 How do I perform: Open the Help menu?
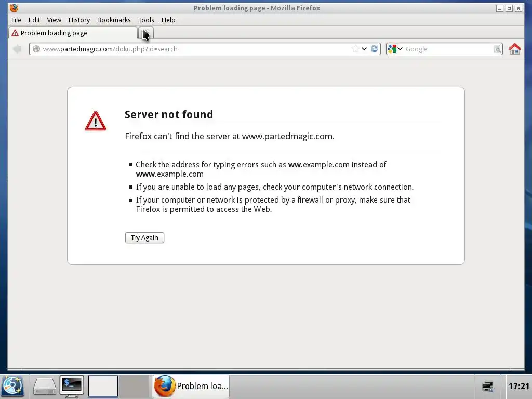tap(168, 20)
